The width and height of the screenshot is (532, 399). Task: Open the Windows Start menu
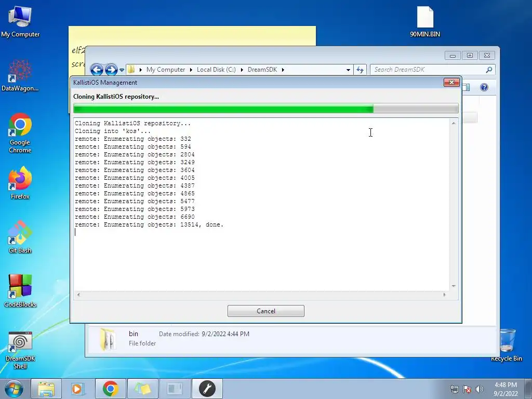tap(14, 389)
